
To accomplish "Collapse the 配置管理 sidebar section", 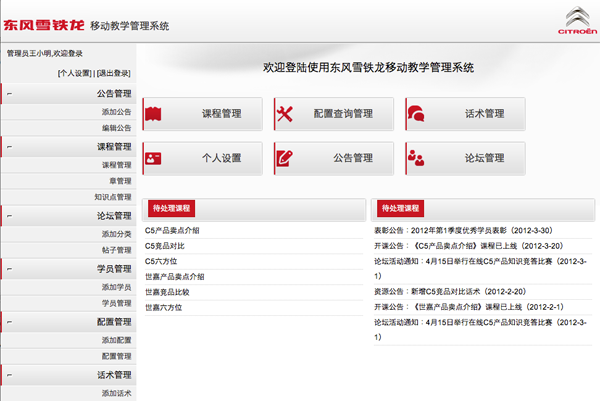I will pyautogui.click(x=10, y=322).
